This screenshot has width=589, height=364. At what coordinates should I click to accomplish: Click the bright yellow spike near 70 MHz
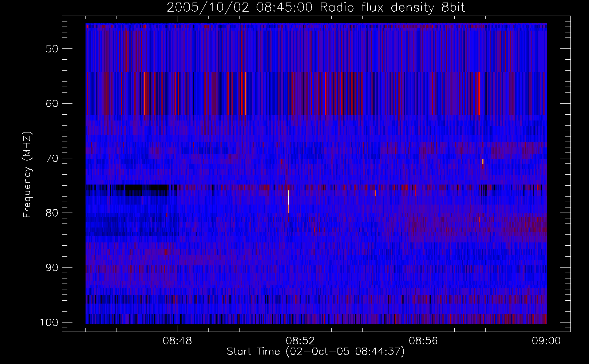tap(483, 162)
